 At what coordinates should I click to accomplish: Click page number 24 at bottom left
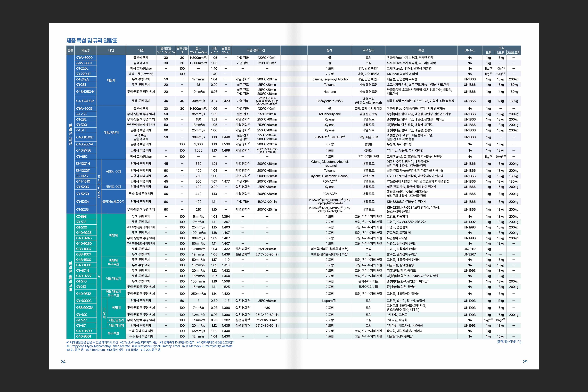[63, 362]
